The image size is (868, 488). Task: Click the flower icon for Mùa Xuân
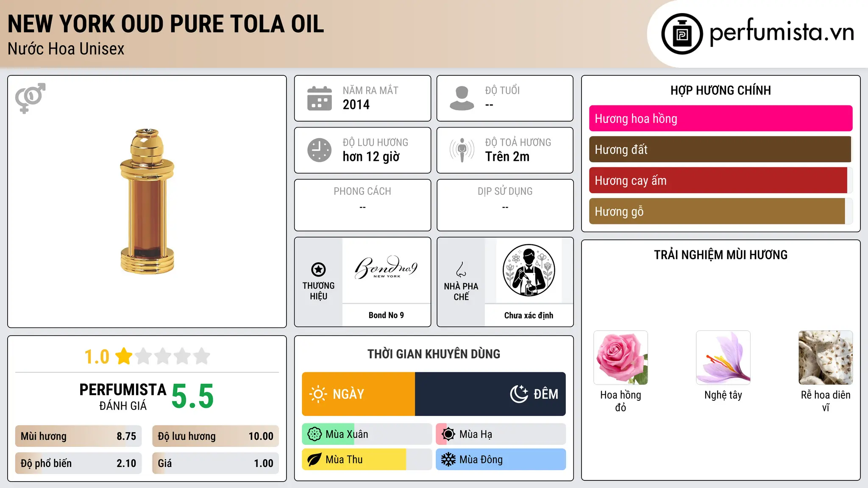[x=314, y=434]
